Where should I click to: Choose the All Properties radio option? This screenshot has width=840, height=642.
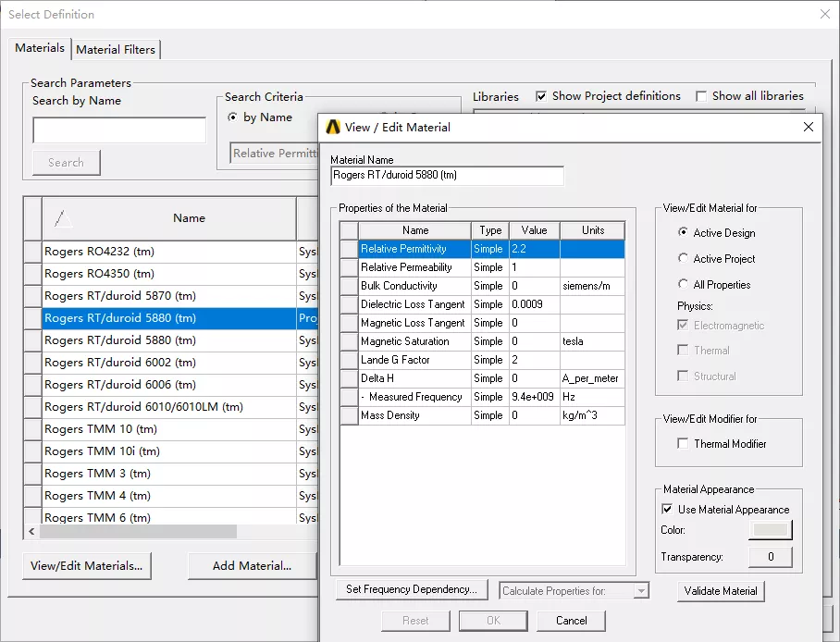pos(683,284)
